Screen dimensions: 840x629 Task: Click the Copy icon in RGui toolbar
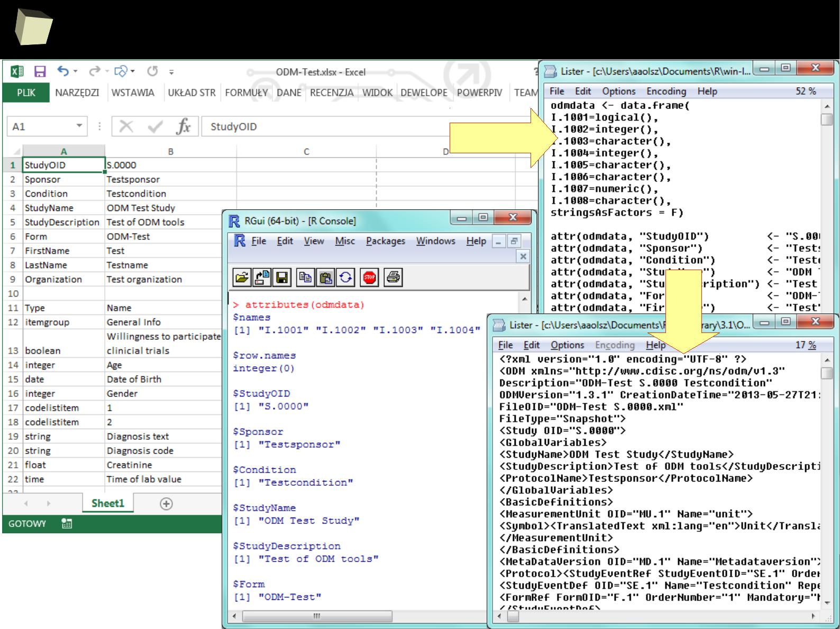point(305,277)
